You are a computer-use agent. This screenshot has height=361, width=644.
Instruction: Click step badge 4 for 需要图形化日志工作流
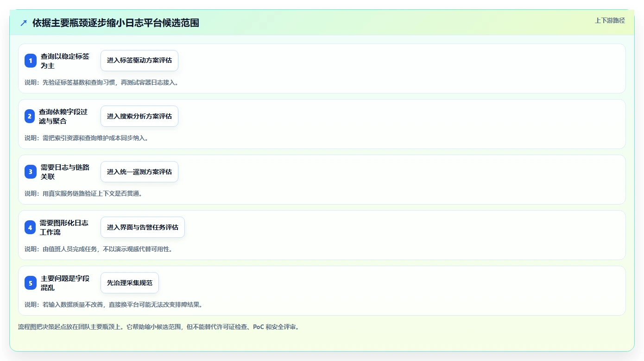tap(30, 227)
